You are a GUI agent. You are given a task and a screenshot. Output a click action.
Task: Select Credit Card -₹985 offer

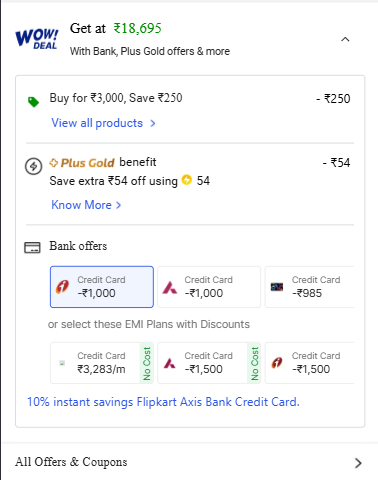click(309, 287)
